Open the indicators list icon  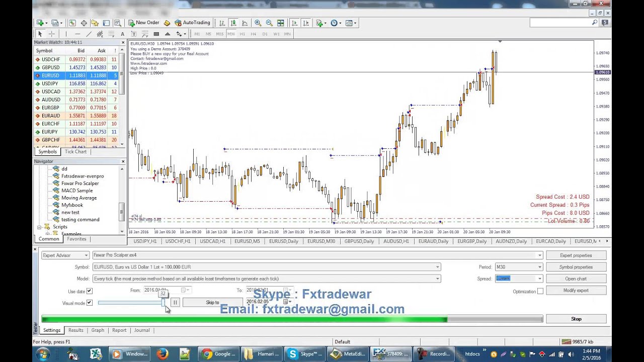tap(320, 23)
